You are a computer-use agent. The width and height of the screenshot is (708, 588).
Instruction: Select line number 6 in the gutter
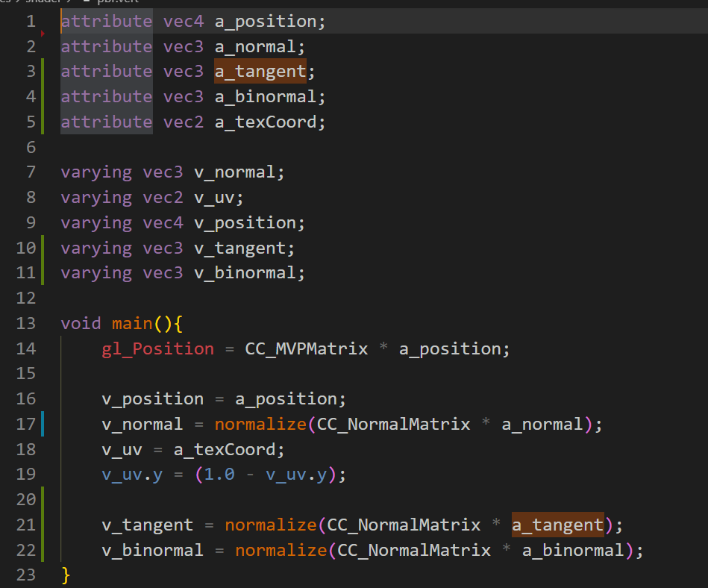pyautogui.click(x=31, y=147)
